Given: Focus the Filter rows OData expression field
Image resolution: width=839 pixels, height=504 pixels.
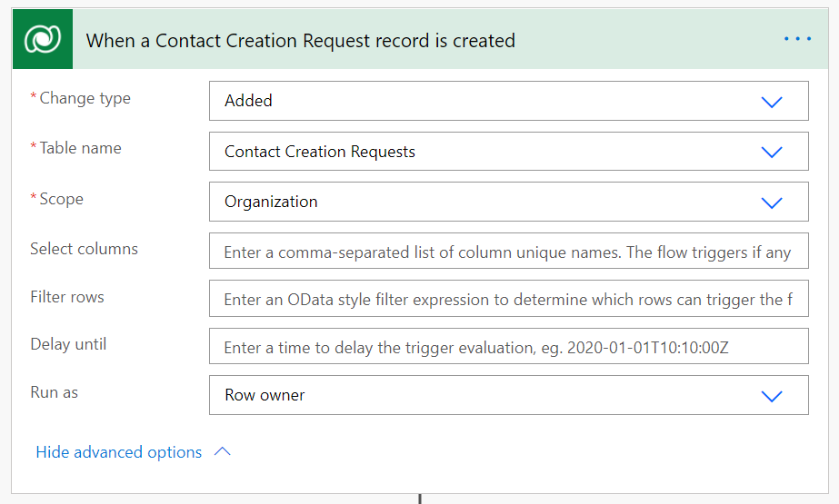Looking at the screenshot, I should [507, 300].
